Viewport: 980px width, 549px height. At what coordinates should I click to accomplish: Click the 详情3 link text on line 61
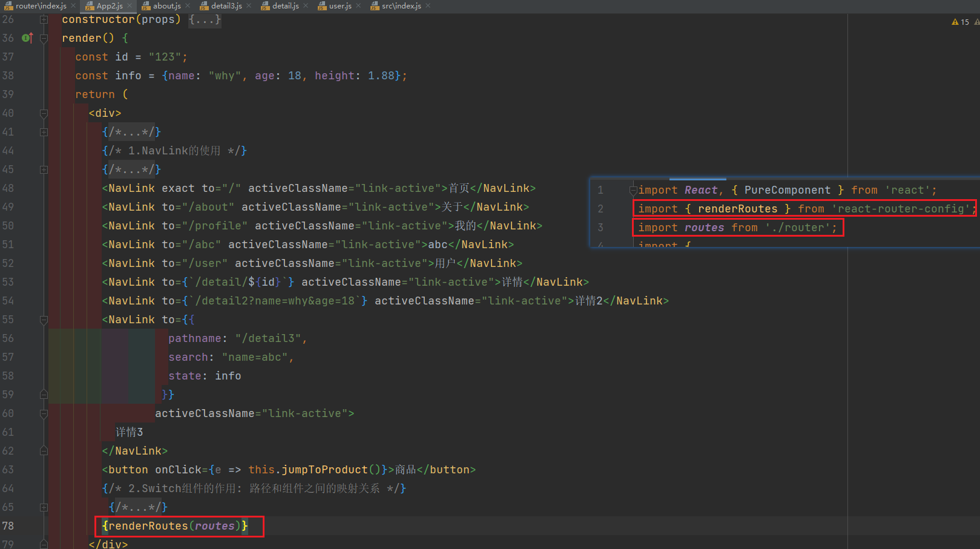pos(130,432)
